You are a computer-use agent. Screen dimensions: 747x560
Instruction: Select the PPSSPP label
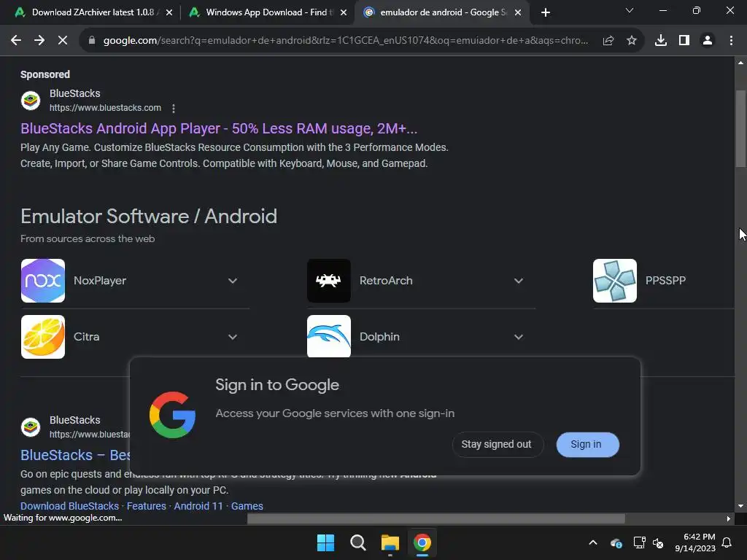[x=665, y=281]
